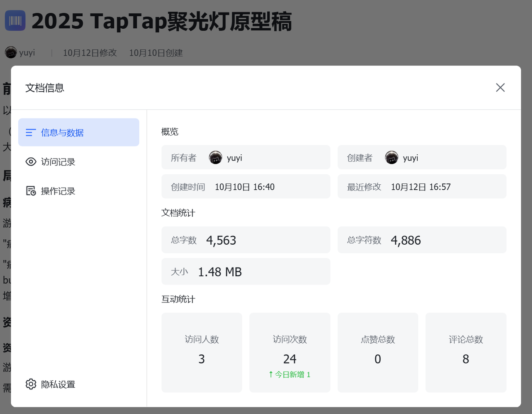Image resolution: width=532 pixels, height=414 pixels.
Task: Click the yuyi avatar under the document title
Action: pyautogui.click(x=11, y=52)
